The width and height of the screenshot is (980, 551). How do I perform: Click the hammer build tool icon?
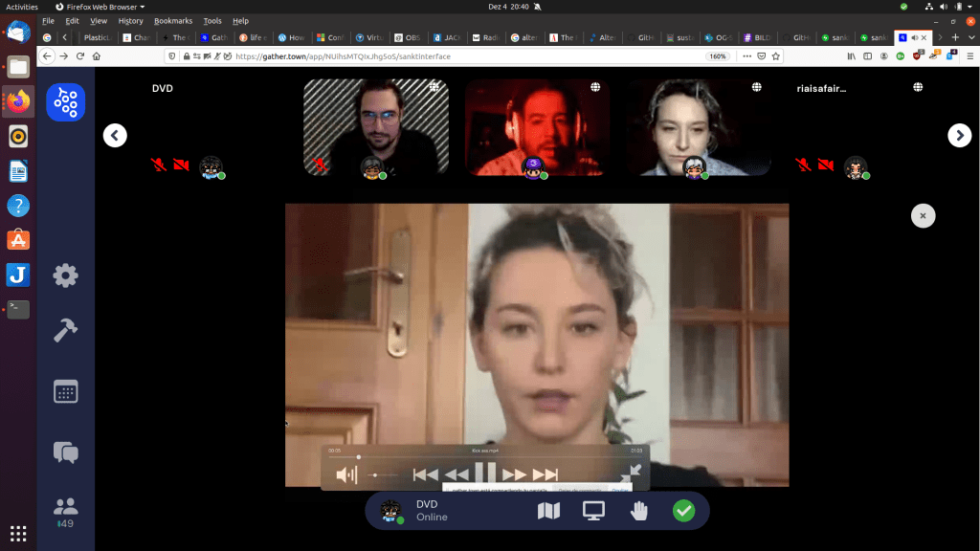point(65,331)
